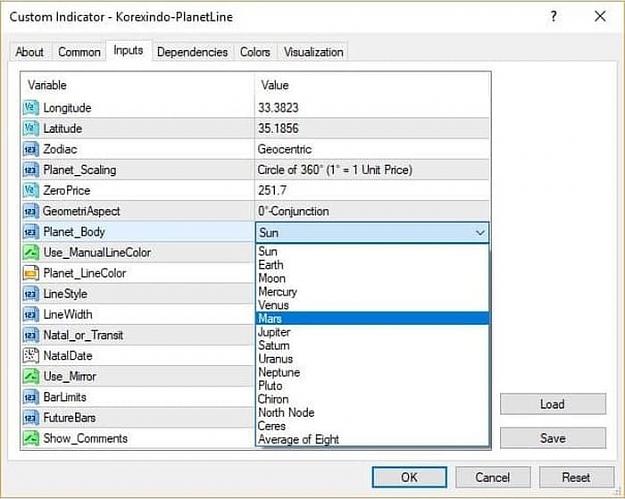Click the Show_Comments boolean icon
The image size is (625, 499).
pos(31,438)
